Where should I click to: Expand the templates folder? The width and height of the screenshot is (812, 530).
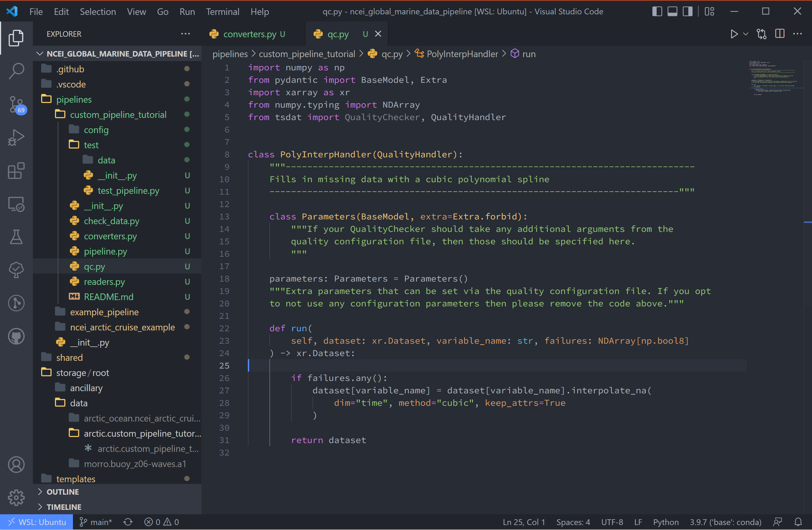pyautogui.click(x=118, y=479)
